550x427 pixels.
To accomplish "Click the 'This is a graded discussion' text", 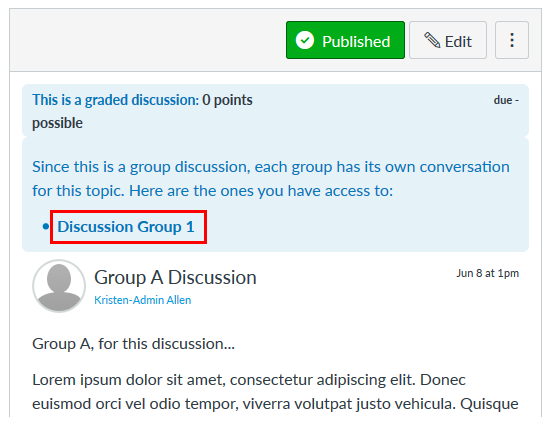I will [116, 100].
